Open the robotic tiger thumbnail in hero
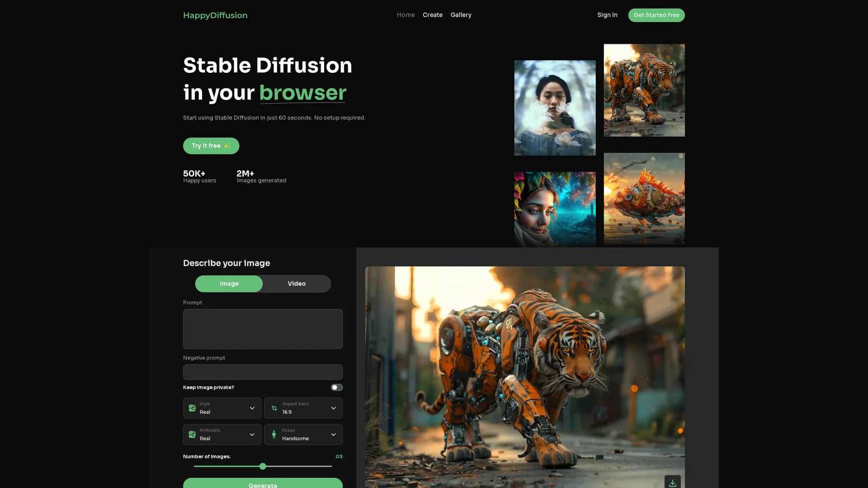 [644, 90]
